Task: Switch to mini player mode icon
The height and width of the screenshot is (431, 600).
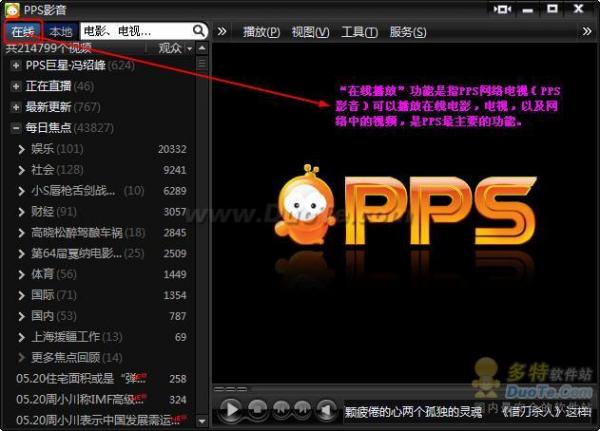Action: tap(502, 9)
